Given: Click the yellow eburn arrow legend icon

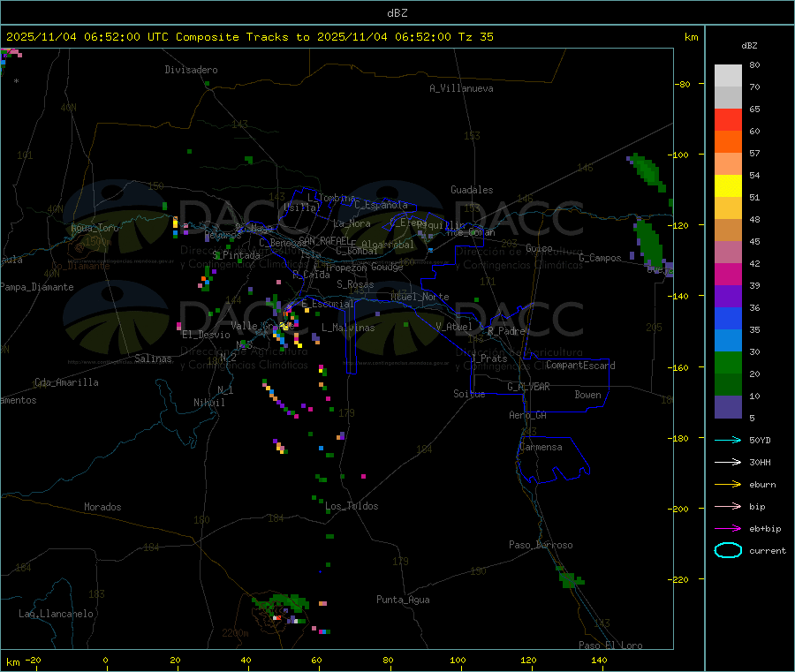Looking at the screenshot, I should point(728,485).
